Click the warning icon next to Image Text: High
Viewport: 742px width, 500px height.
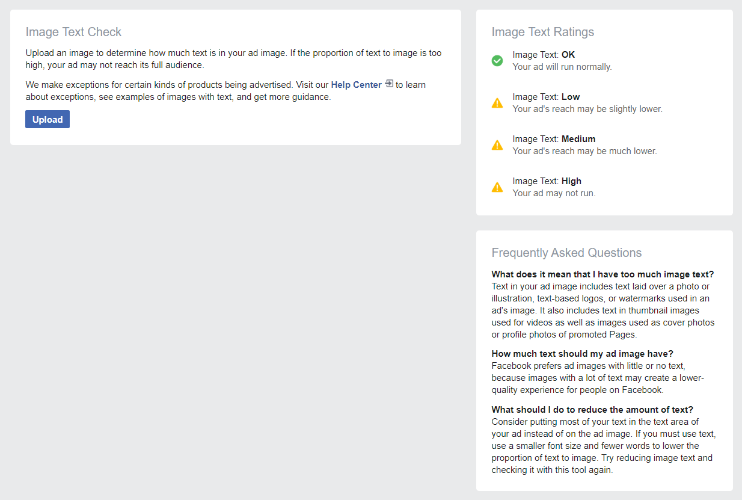[497, 187]
